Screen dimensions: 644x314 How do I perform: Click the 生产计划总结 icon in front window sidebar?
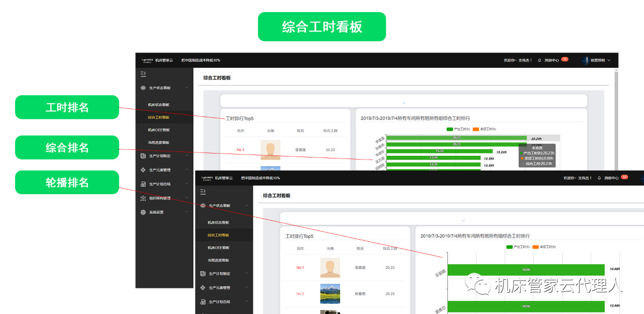(x=203, y=302)
